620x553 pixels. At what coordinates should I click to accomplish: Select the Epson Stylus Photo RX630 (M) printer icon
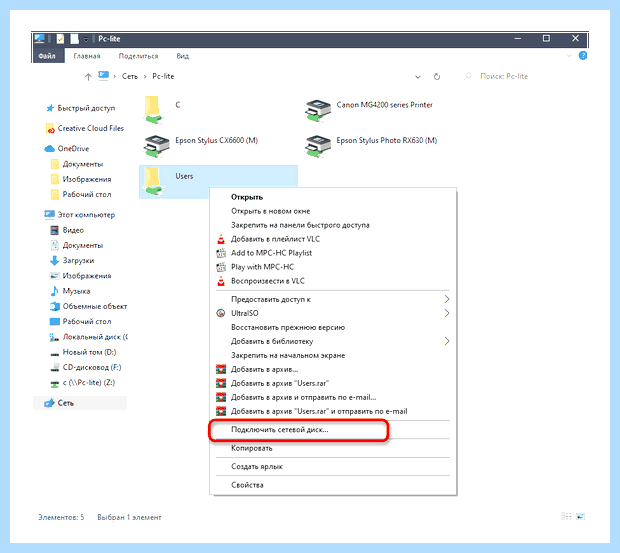[318, 145]
